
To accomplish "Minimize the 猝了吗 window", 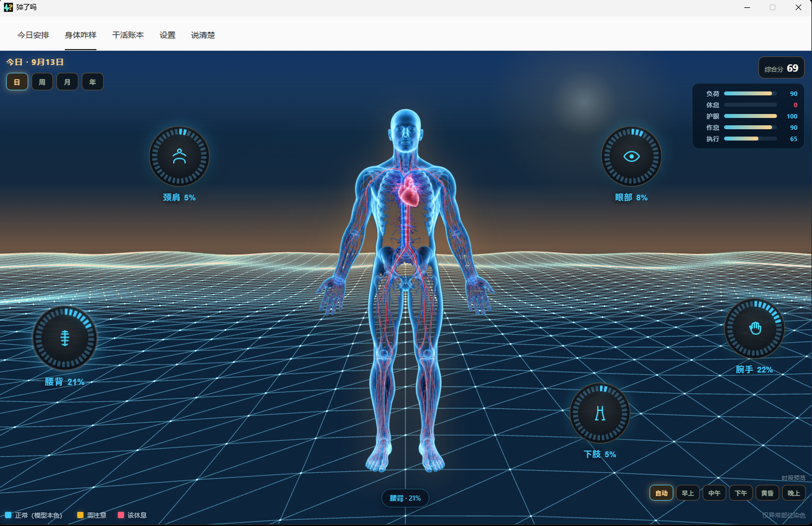I will pyautogui.click(x=747, y=8).
